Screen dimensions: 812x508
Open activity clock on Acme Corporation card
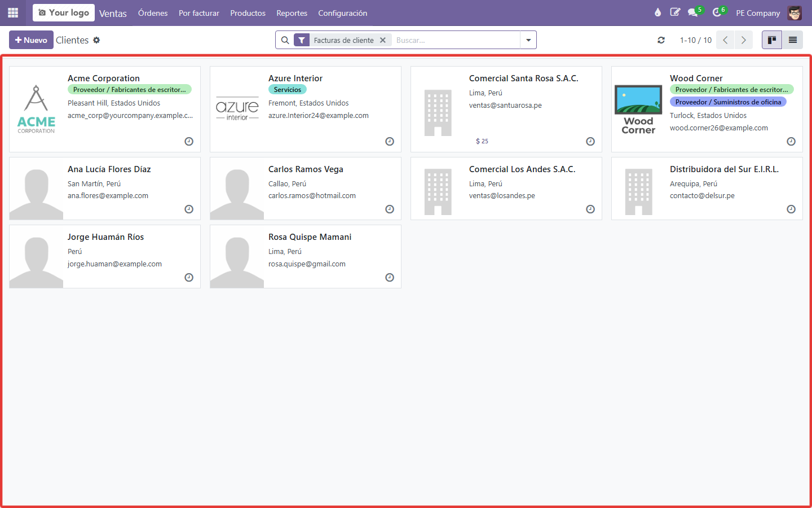[x=189, y=142]
